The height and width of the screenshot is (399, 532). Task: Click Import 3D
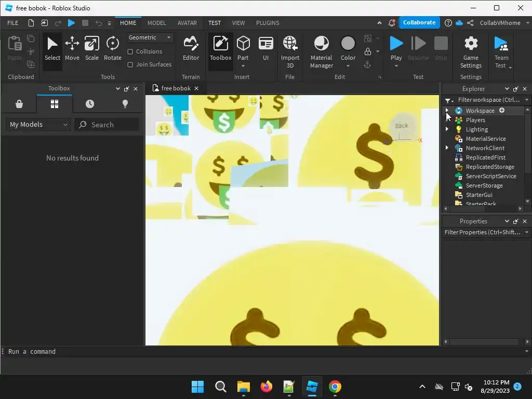click(290, 52)
